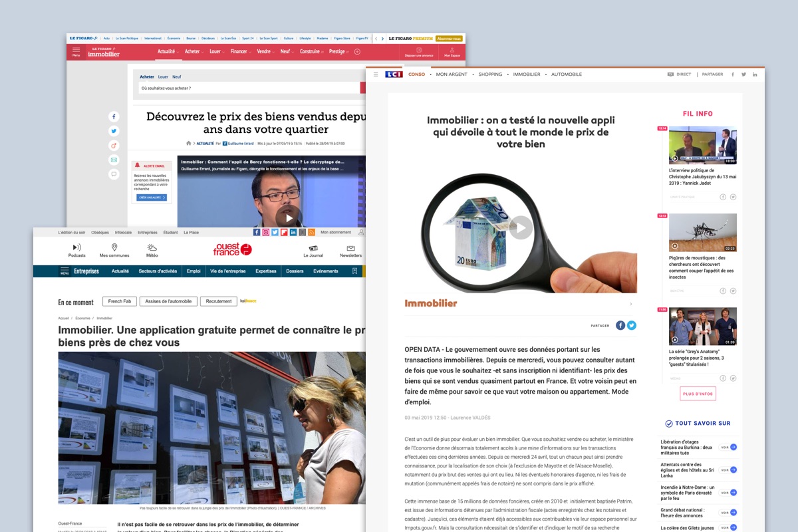
Task: Open the Figaro Immobilier hamburger Menu
Action: coord(76,51)
